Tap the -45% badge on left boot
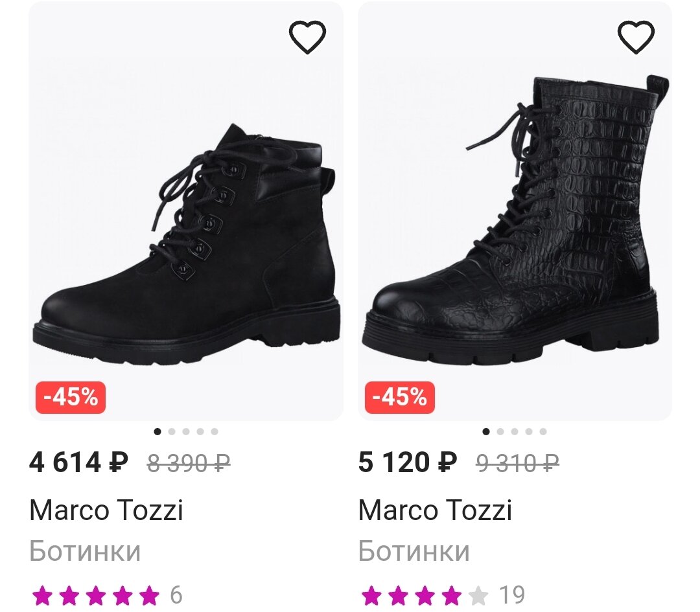 71,397
